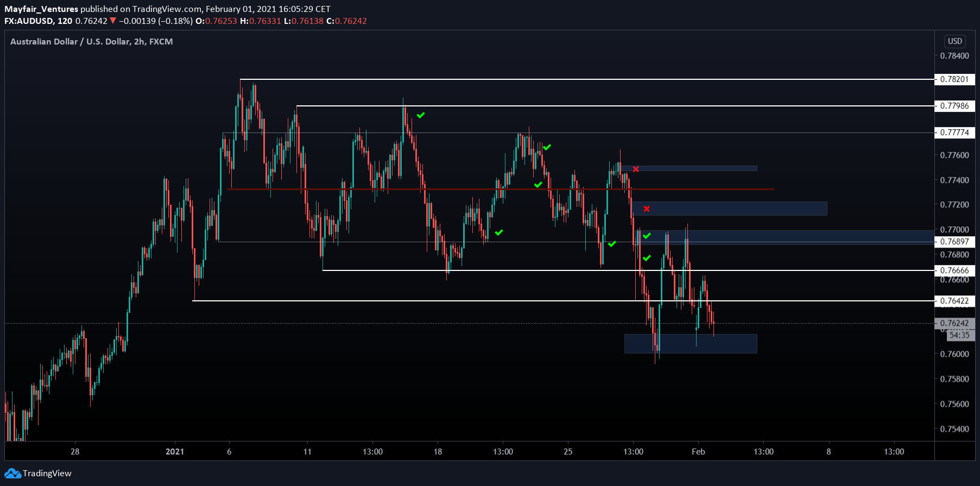Click the FX:AUDUSD symbol text
The height and width of the screenshot is (486, 980).
(x=29, y=21)
